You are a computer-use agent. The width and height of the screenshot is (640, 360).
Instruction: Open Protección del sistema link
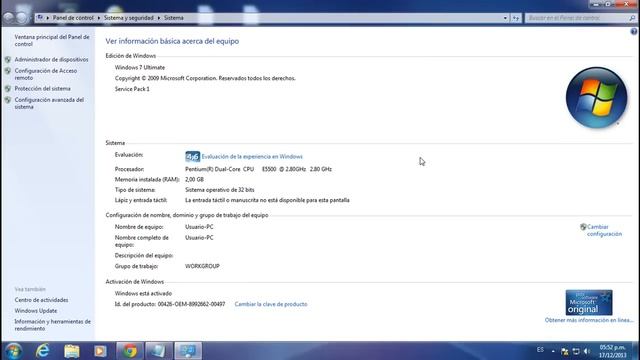pyautogui.click(x=42, y=89)
